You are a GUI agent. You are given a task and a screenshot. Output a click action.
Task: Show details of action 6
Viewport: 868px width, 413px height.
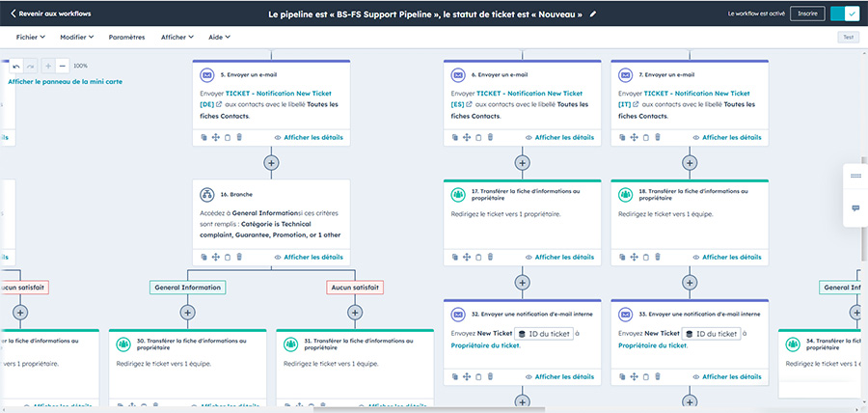(x=559, y=137)
